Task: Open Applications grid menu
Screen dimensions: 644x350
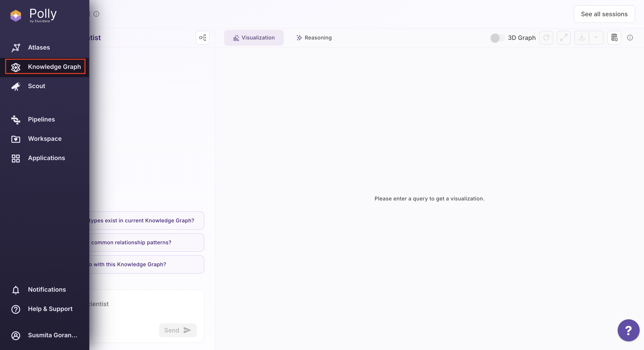Action: [x=46, y=158]
